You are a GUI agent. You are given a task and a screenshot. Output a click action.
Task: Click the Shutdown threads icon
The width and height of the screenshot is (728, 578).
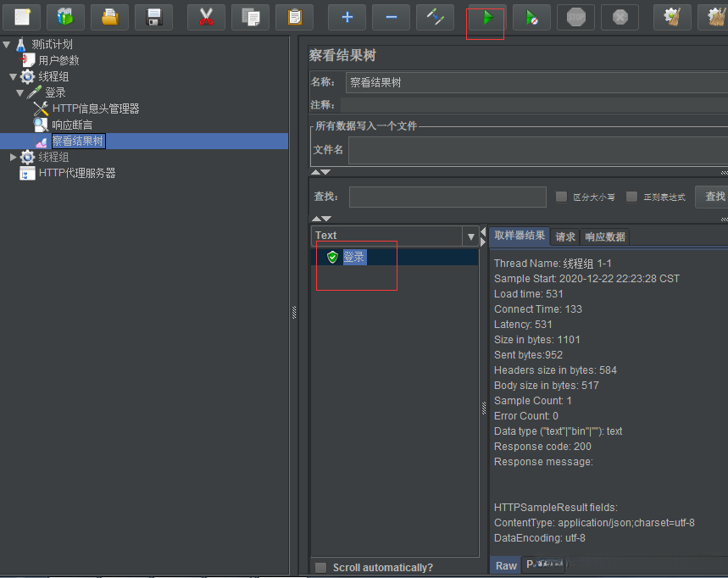click(x=620, y=18)
